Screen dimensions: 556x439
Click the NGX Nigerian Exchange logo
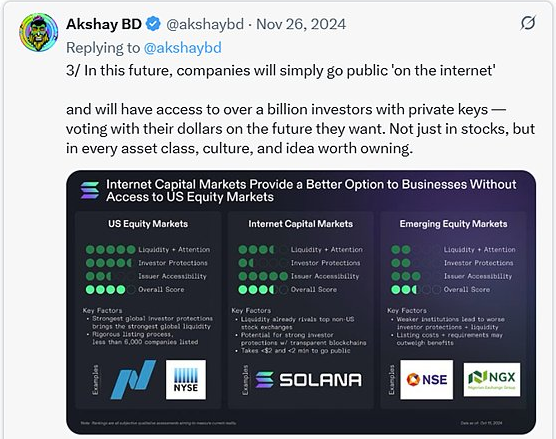point(492,379)
